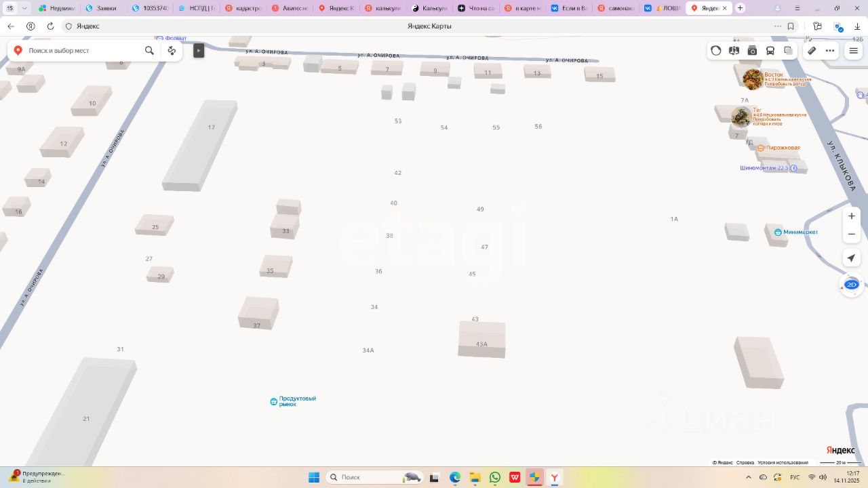Show hidden system tray icons chevron
Image resolution: width=868 pixels, height=488 pixels.
(x=749, y=477)
